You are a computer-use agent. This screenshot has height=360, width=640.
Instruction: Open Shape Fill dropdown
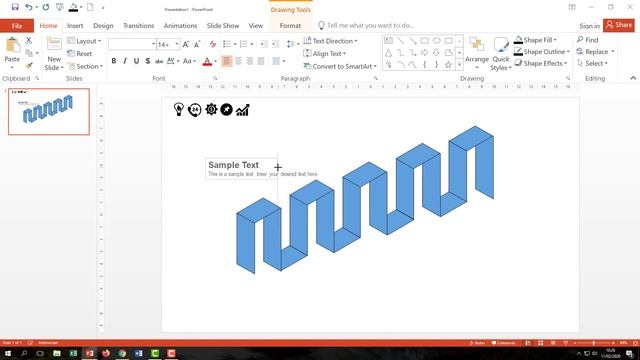click(535, 40)
